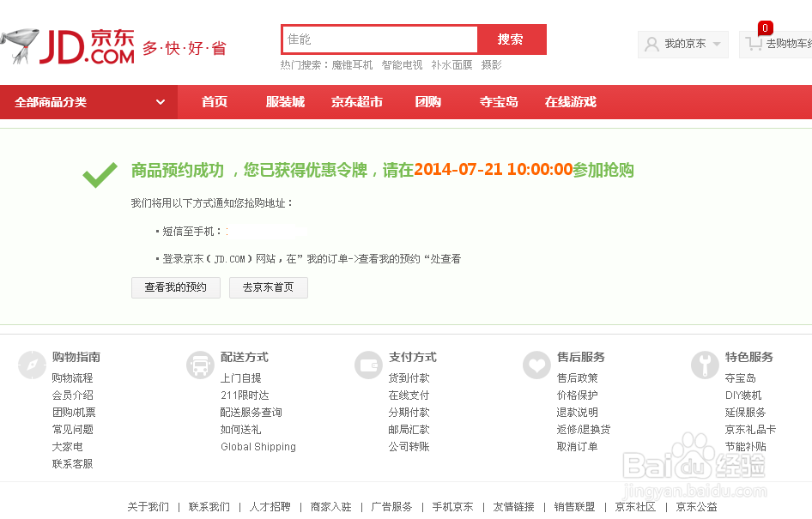Image resolution: width=812 pixels, height=519 pixels.
Task: Open the Global Shipping link
Action: [258, 447]
